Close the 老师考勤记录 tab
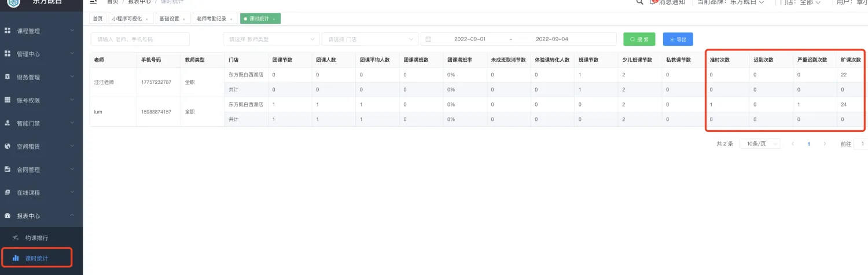 (231, 19)
